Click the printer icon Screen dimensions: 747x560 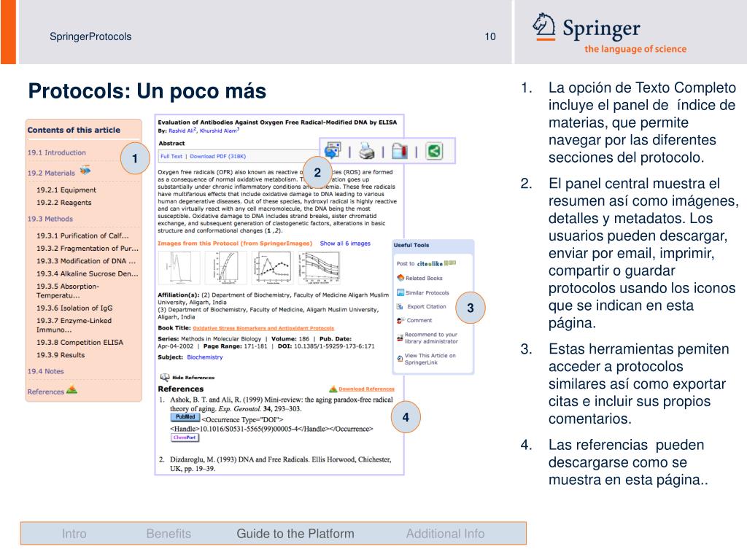(366, 151)
